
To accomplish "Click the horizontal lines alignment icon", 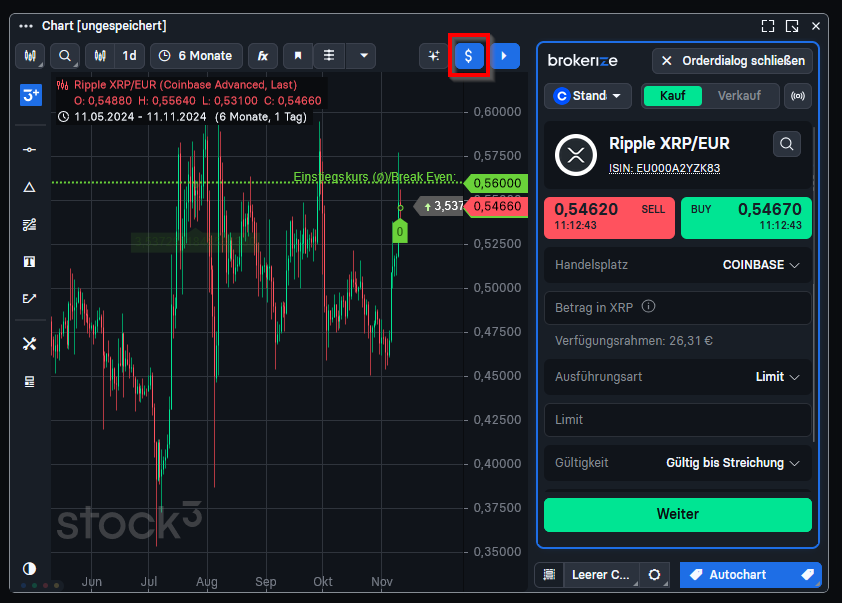I will (329, 56).
